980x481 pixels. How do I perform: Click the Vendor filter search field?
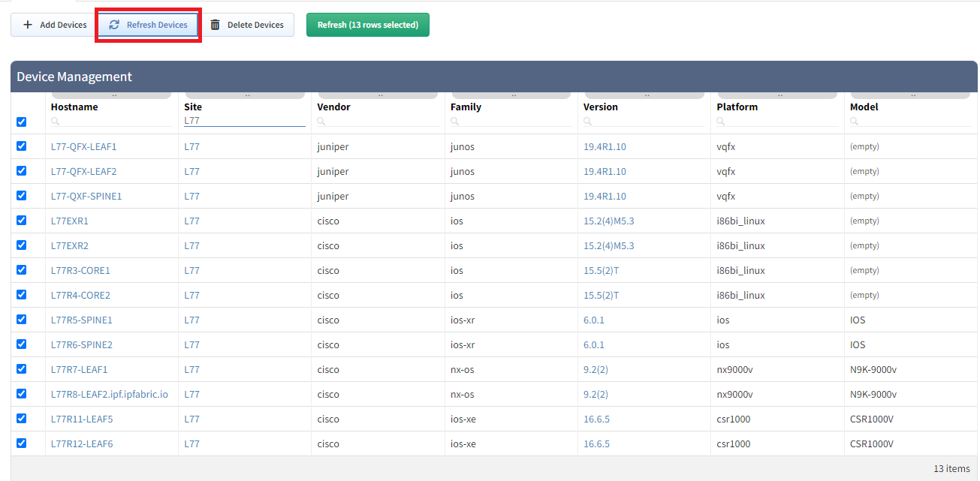point(378,120)
